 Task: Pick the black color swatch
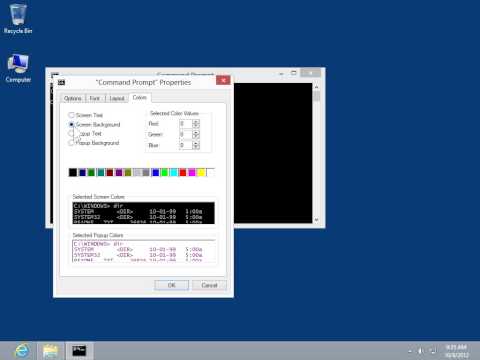tap(73, 172)
